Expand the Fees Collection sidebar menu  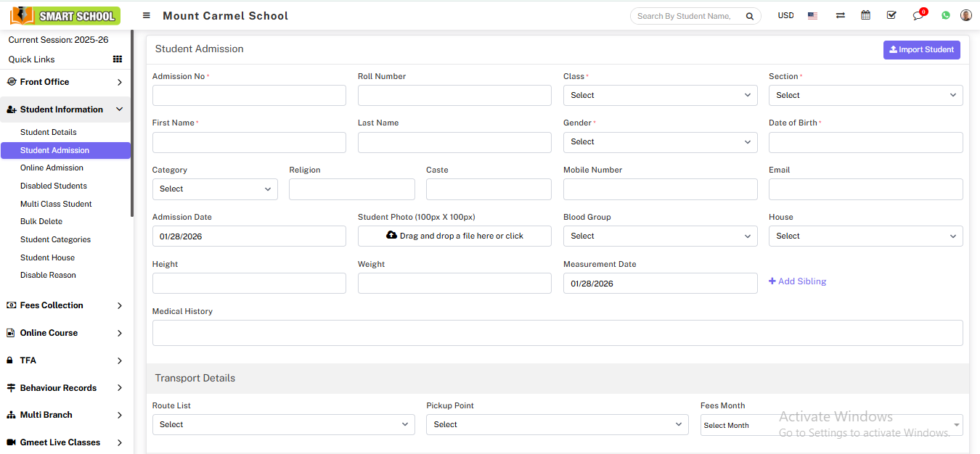tap(65, 305)
